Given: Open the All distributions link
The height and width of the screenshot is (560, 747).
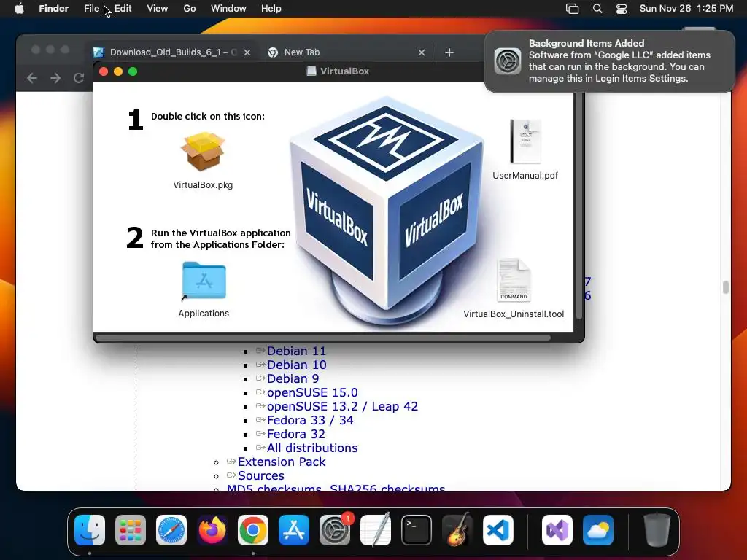Looking at the screenshot, I should pos(312,448).
